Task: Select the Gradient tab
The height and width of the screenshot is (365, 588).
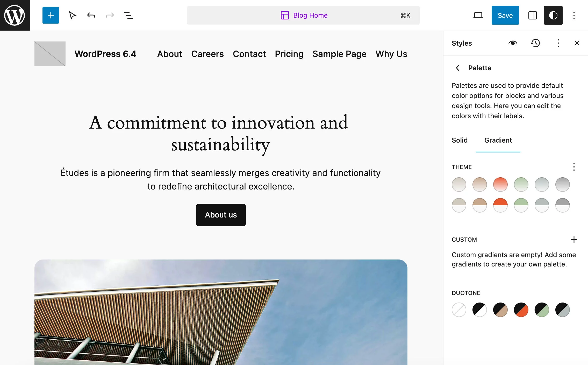Action: [x=498, y=140]
